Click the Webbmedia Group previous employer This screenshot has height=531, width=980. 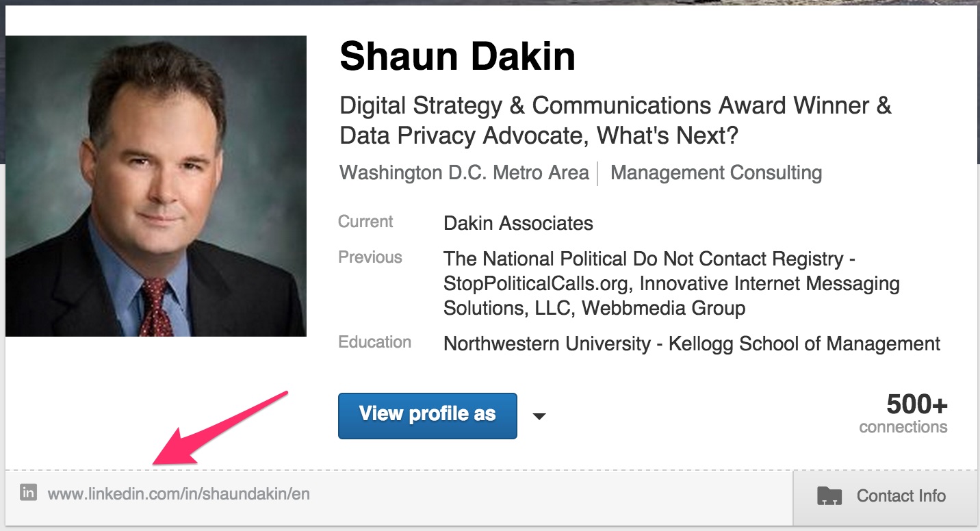(663, 308)
